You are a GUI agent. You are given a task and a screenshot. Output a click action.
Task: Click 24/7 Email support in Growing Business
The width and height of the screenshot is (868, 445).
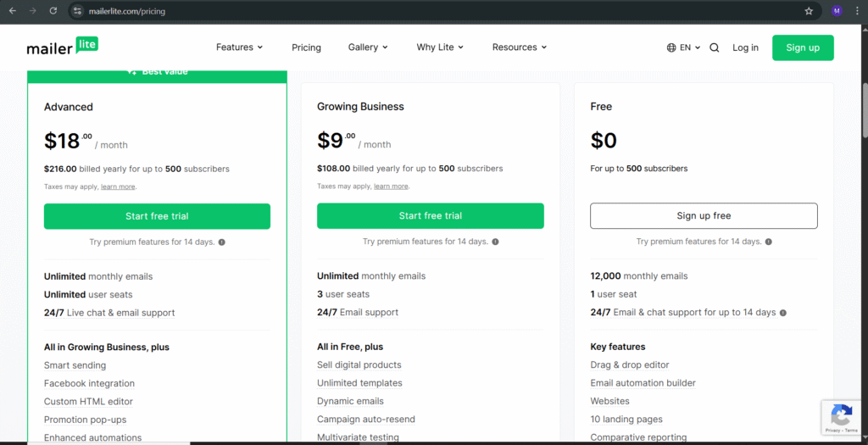click(358, 313)
